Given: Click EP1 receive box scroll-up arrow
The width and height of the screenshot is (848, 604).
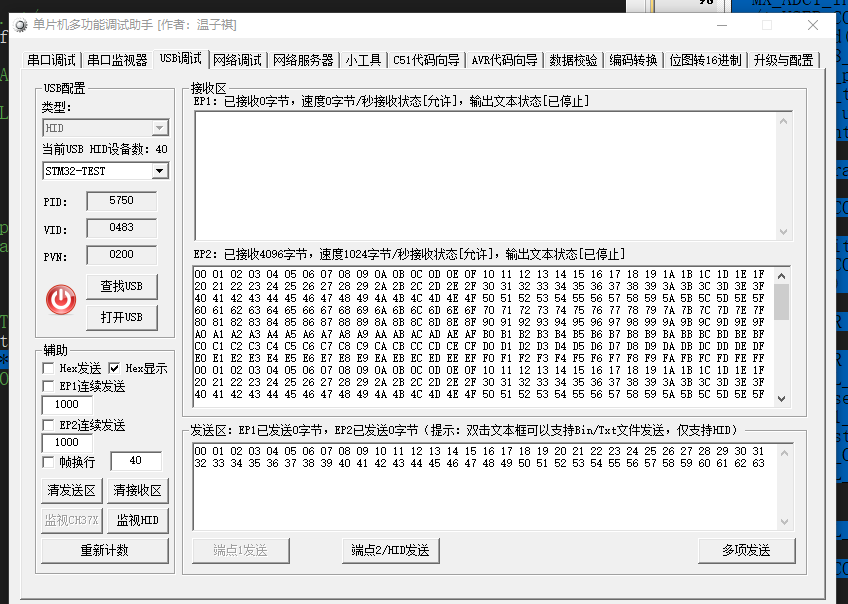Looking at the screenshot, I should [783, 121].
